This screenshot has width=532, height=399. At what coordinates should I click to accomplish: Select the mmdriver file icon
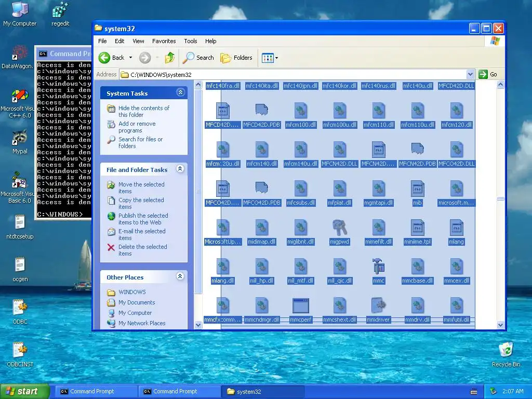[x=379, y=305]
